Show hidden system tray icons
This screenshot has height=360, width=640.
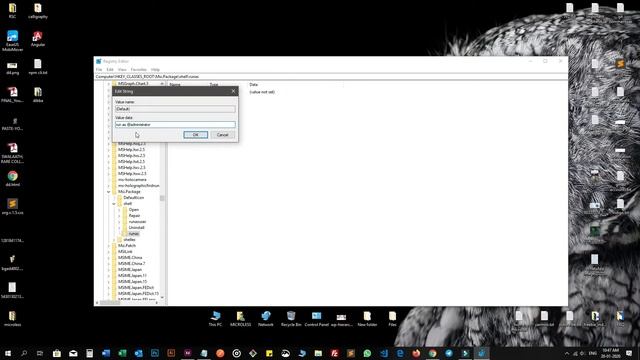[x=567, y=353]
